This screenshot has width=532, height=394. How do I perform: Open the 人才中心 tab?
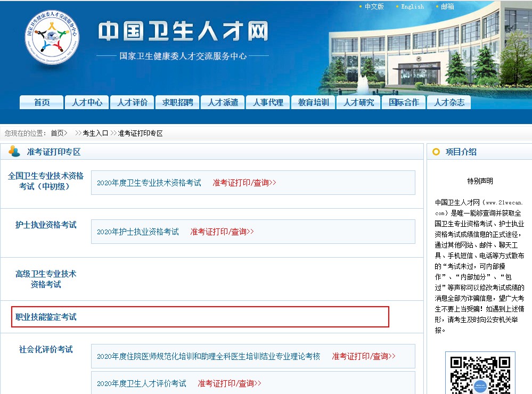[87, 102]
